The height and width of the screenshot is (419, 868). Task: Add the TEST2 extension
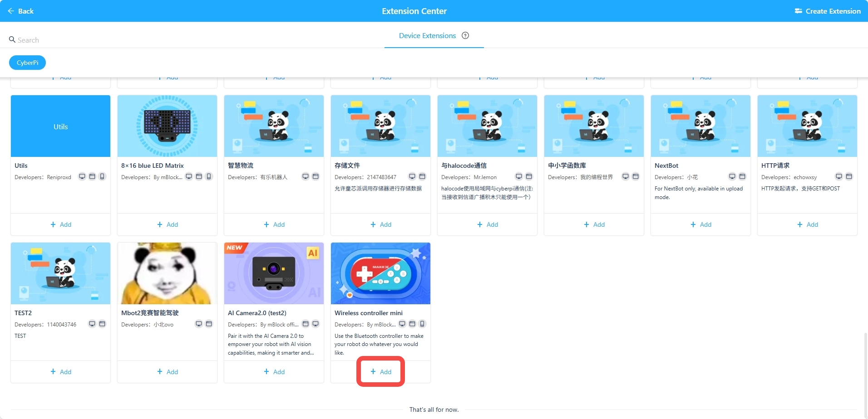60,371
